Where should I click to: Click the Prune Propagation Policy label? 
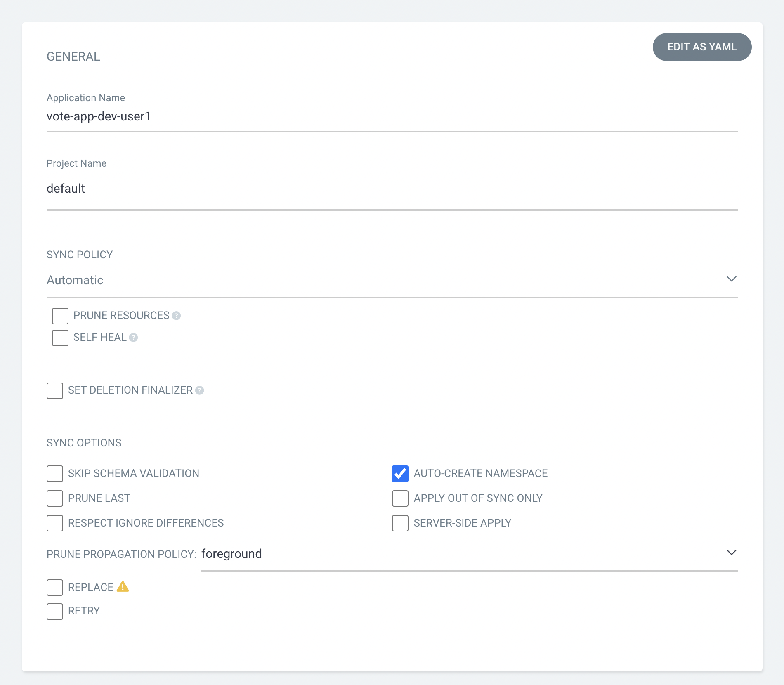(121, 554)
